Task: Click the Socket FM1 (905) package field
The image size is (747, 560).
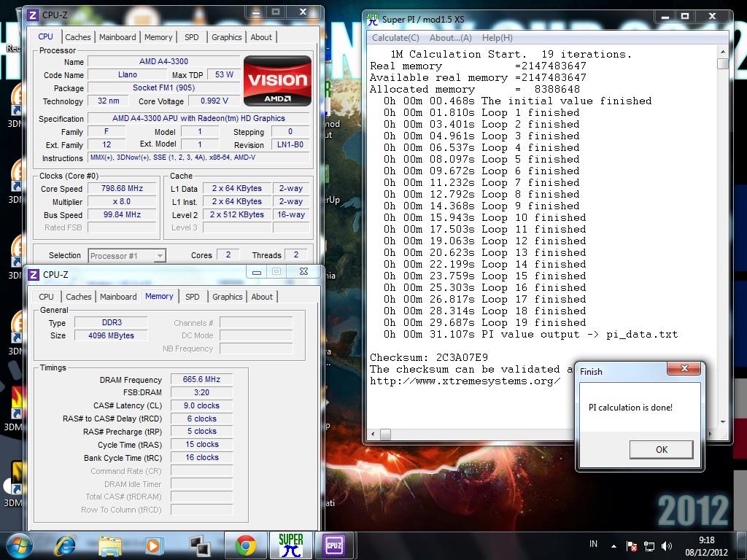Action: point(163,87)
